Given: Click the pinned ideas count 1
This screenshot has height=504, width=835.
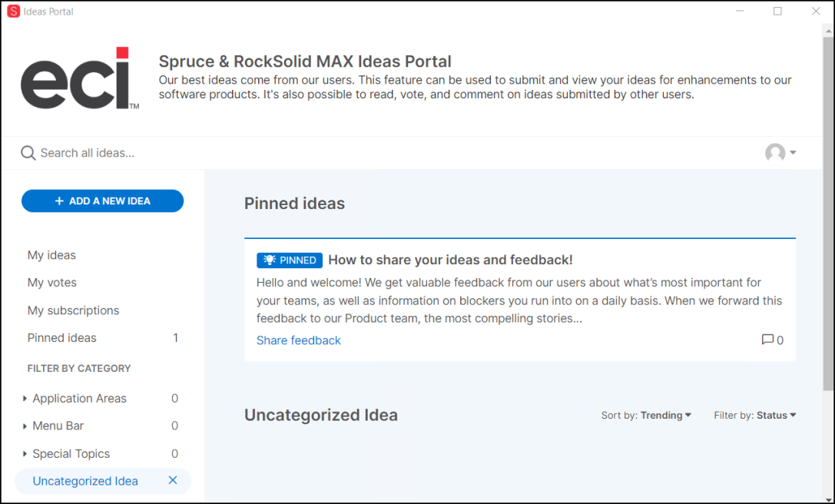Looking at the screenshot, I should coord(176,338).
